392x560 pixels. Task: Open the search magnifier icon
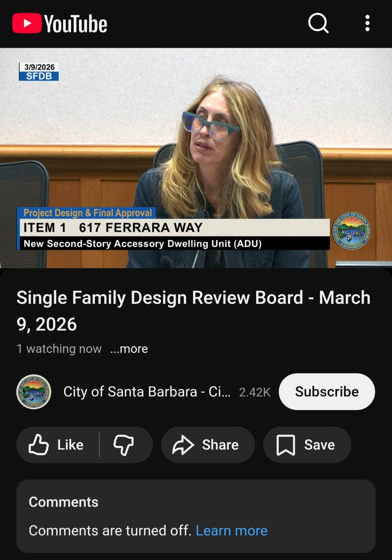[319, 23]
